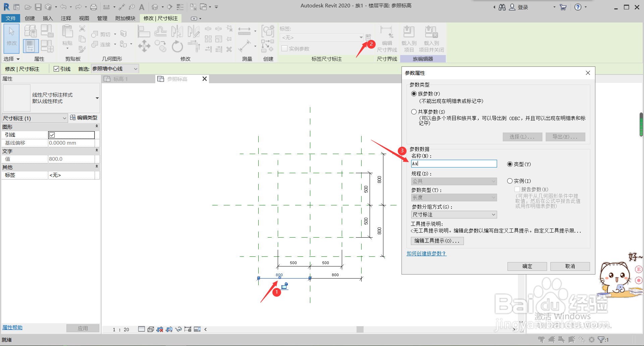
Task: Select the Offset tool icon
Action: (x=160, y=31)
